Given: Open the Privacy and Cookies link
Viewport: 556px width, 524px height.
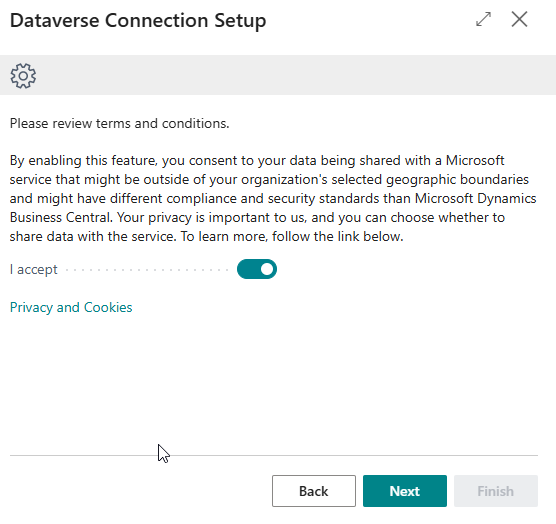Looking at the screenshot, I should 71,307.
